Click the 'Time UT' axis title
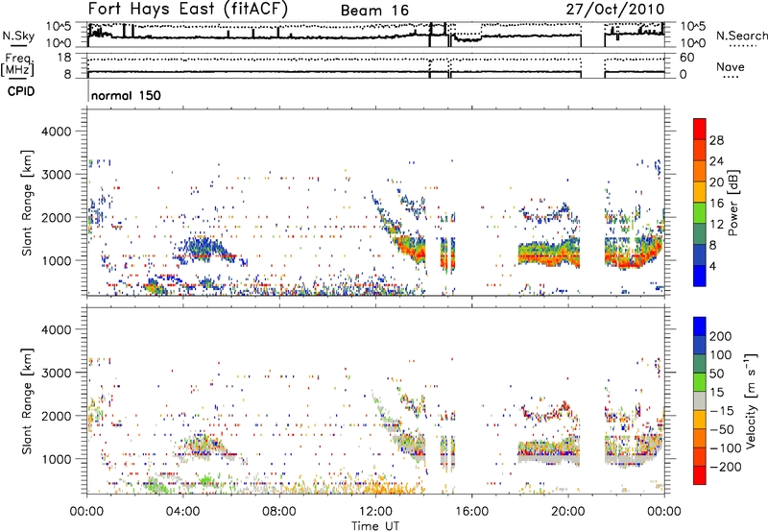This screenshot has width=768, height=532. (x=375, y=526)
